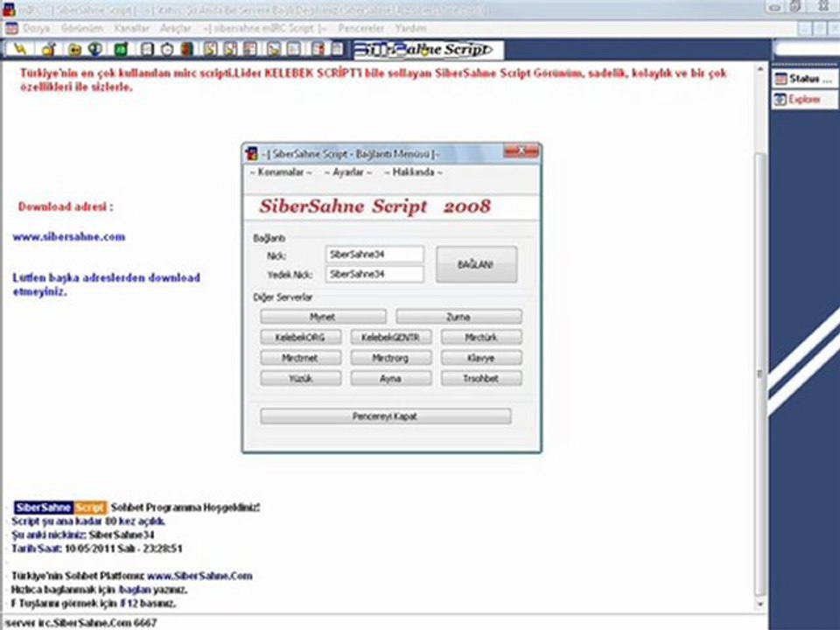Choose the Mirctrorg server button
Image resolution: width=840 pixels, height=630 pixels.
tap(391, 358)
